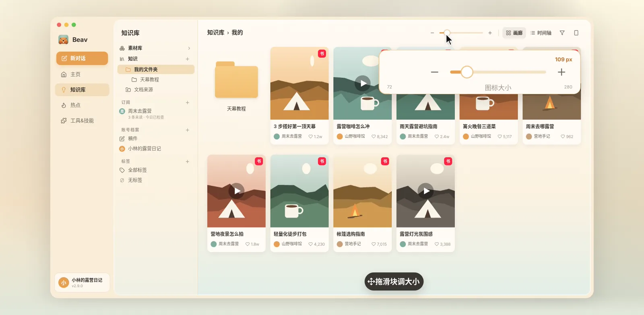Add a subscription with 订阅 plus icon

[x=188, y=103]
